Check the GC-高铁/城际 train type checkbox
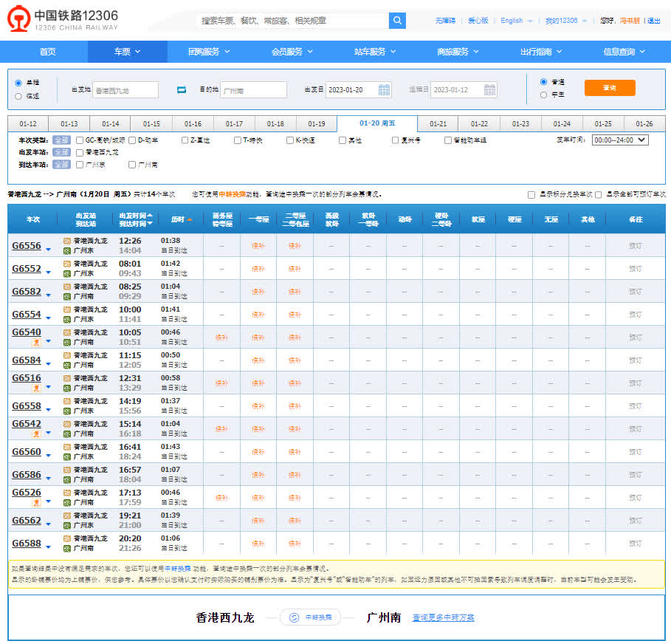The height and width of the screenshot is (644, 671). pyautogui.click(x=80, y=140)
